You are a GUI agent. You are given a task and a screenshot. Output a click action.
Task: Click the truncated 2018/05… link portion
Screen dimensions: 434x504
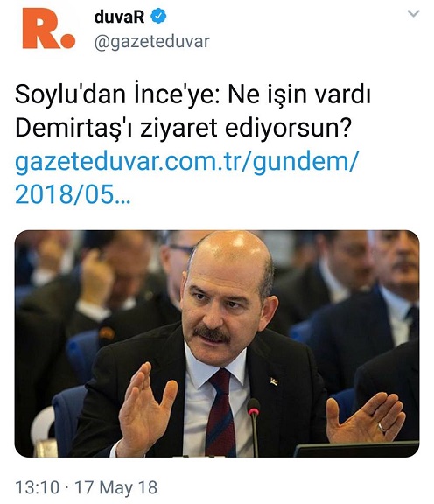(73, 195)
